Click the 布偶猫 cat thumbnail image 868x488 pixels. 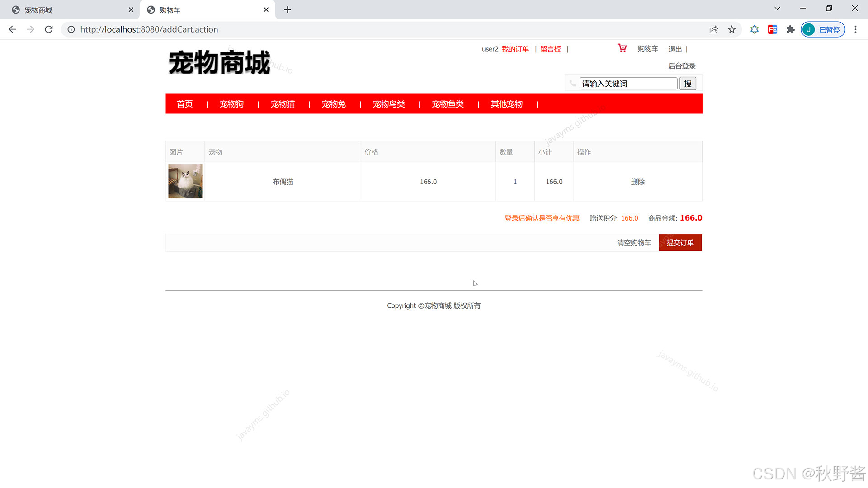tap(185, 181)
